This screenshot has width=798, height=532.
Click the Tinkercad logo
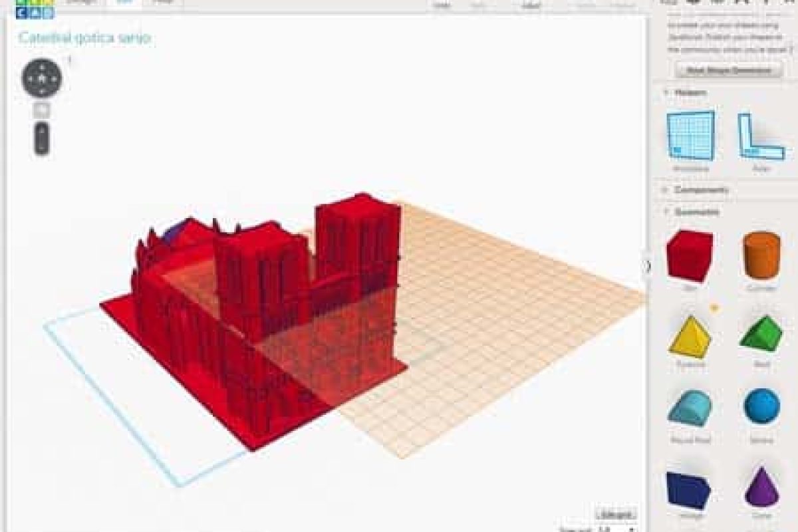35,8
